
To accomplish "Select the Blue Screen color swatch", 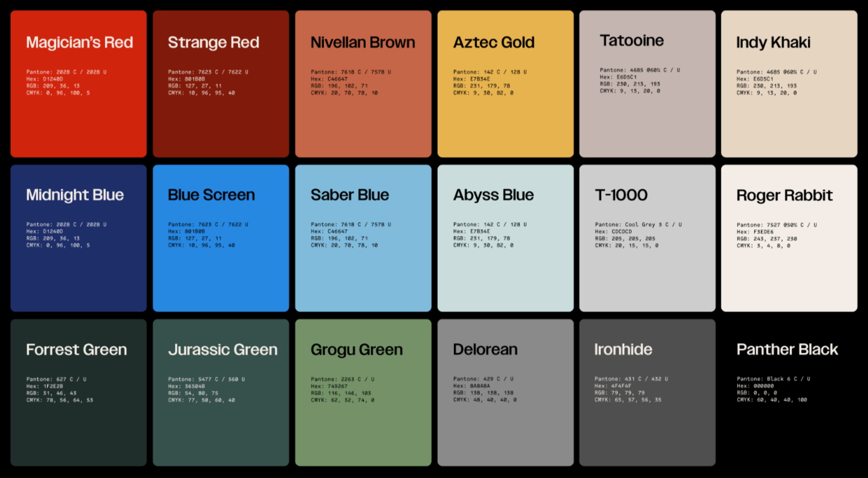I will pos(221,238).
